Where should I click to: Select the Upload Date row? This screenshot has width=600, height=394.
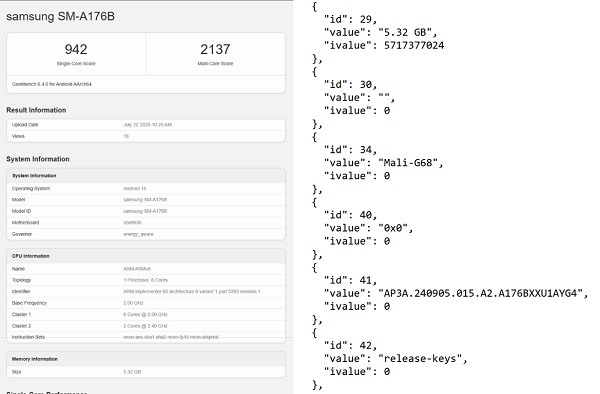tap(146, 125)
